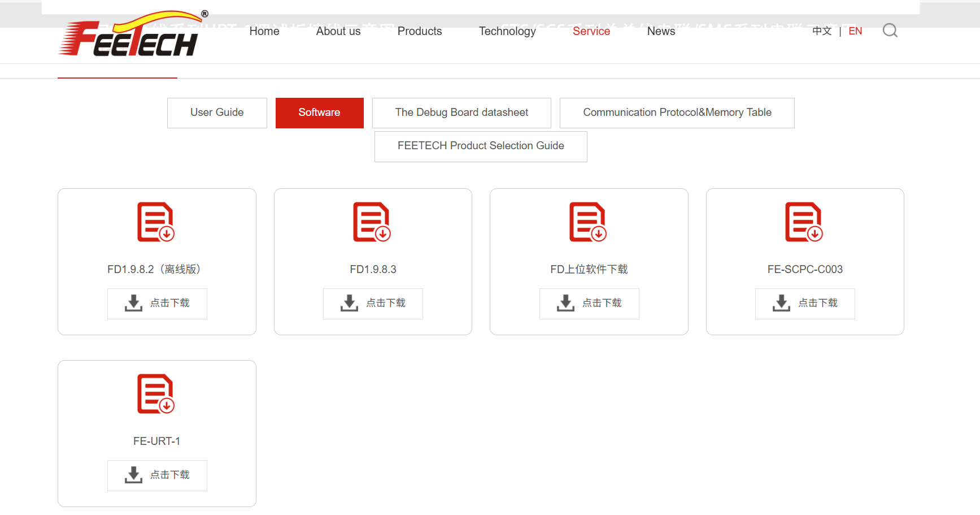The height and width of the screenshot is (515, 980).
Task: Click the FE-URT-1 title text
Action: (156, 441)
